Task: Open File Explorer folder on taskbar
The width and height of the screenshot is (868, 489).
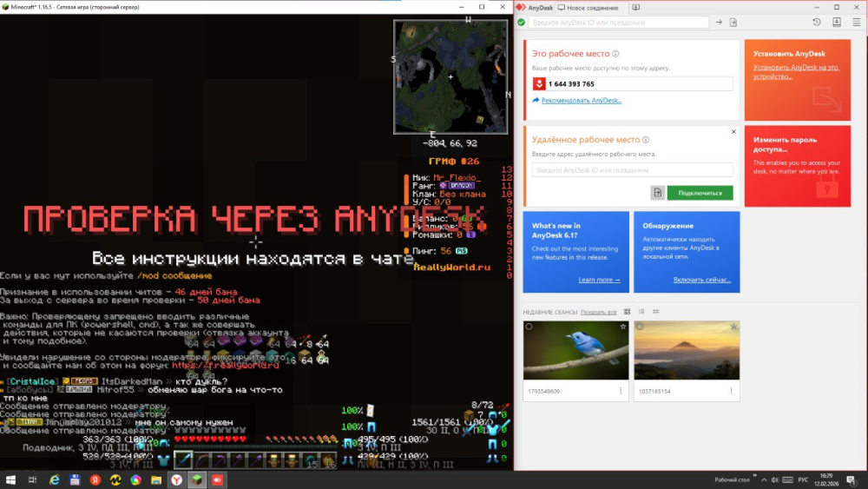Action: 156,479
